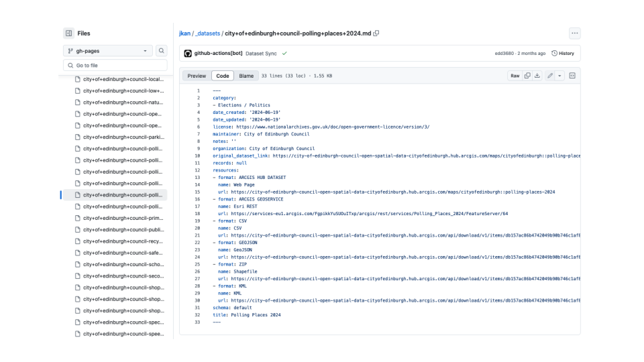Click file icon beside council-recy row
Image resolution: width=644 pixels, height=362 pixels.
pos(78,241)
